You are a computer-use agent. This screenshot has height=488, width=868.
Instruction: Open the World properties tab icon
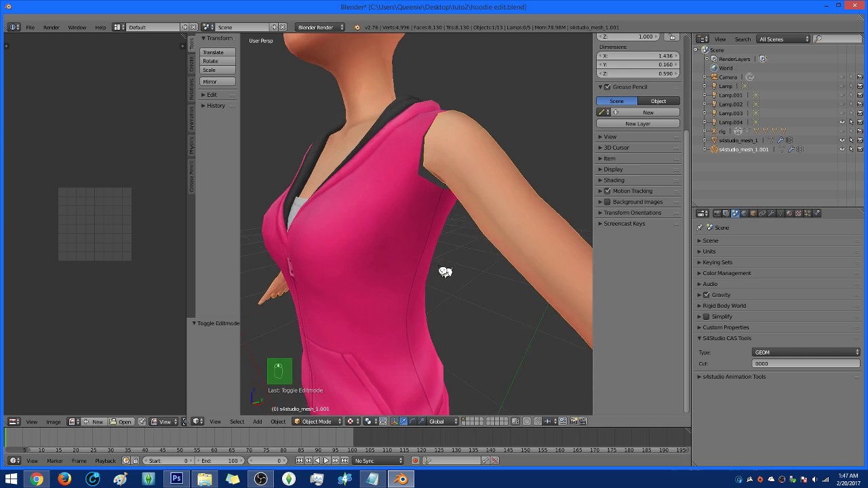point(744,213)
